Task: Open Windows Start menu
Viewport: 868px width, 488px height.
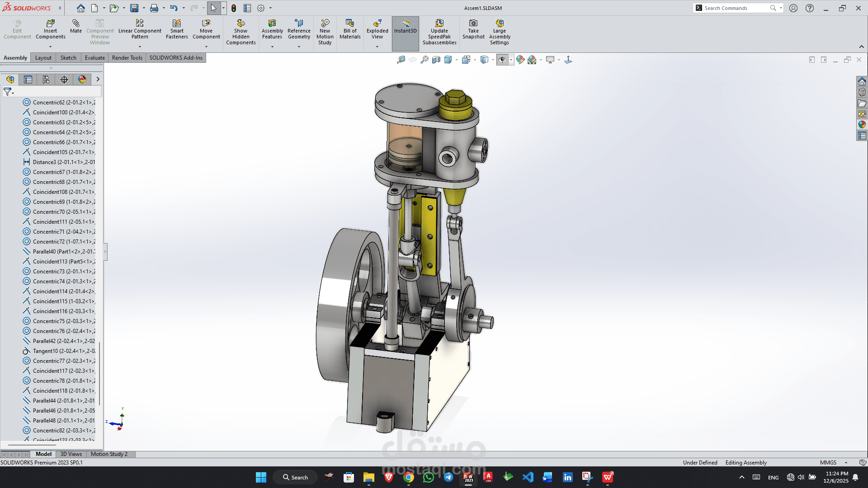Action: [x=261, y=477]
